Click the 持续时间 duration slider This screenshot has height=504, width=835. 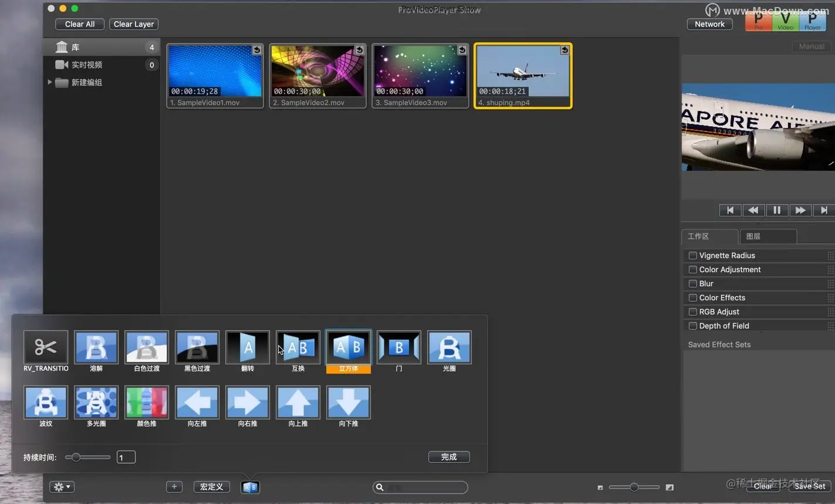click(88, 457)
